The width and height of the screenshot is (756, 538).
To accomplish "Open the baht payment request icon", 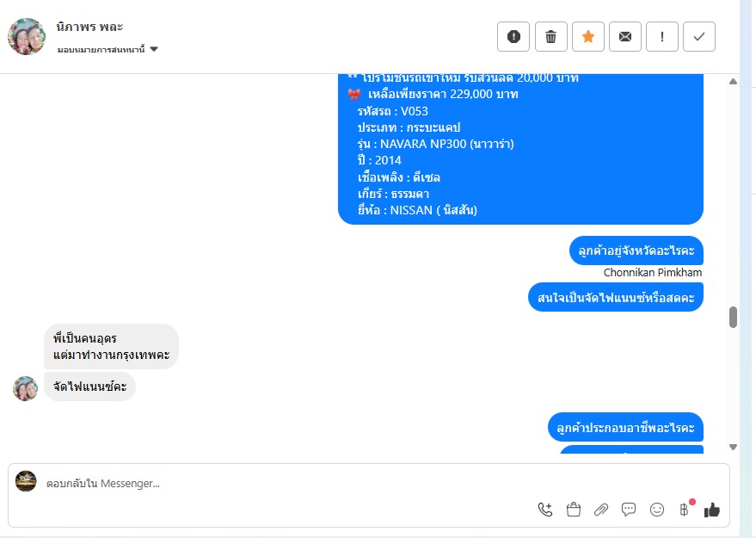I will (685, 510).
